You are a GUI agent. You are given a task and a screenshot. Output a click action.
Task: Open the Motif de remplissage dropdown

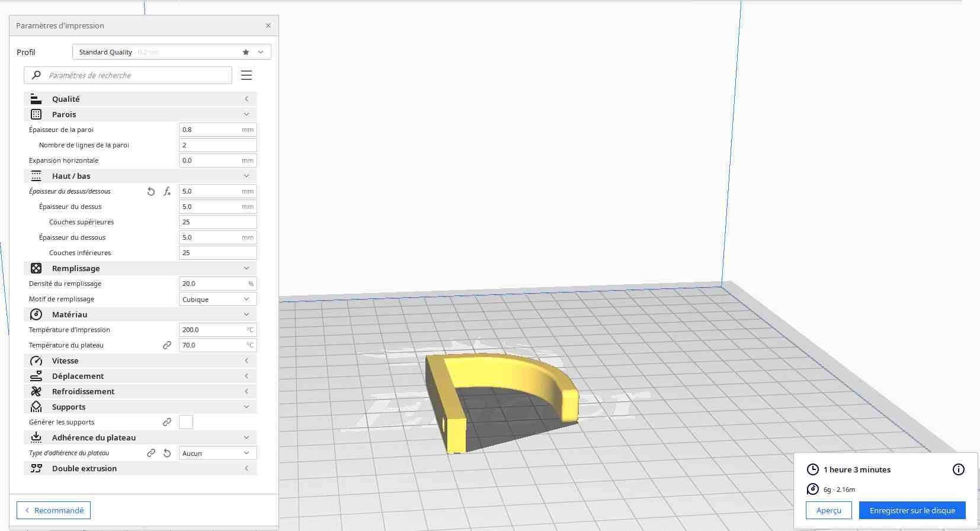click(x=218, y=299)
